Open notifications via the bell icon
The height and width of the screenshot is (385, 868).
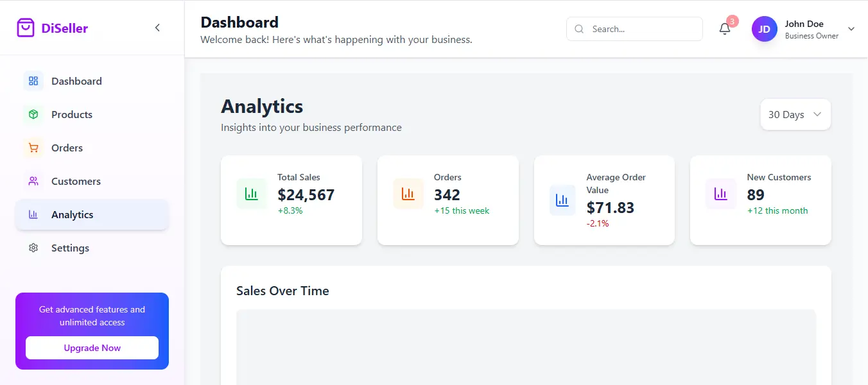[x=725, y=29]
